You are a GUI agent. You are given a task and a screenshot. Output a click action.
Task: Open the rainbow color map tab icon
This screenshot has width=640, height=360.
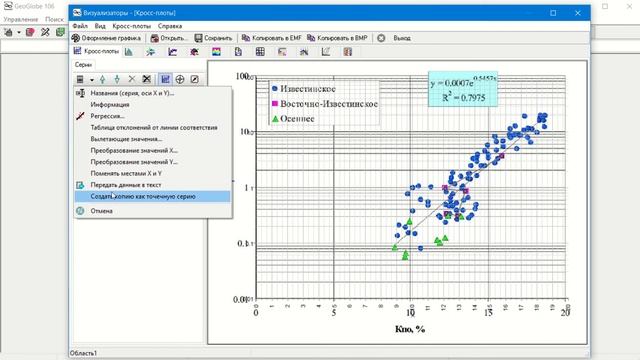click(216, 52)
